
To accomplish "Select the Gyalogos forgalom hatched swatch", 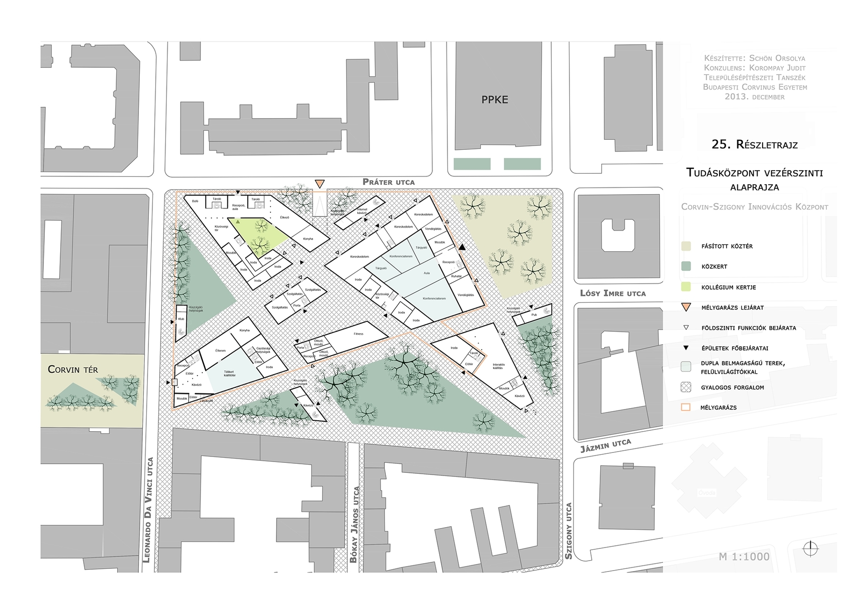I will pos(686,387).
